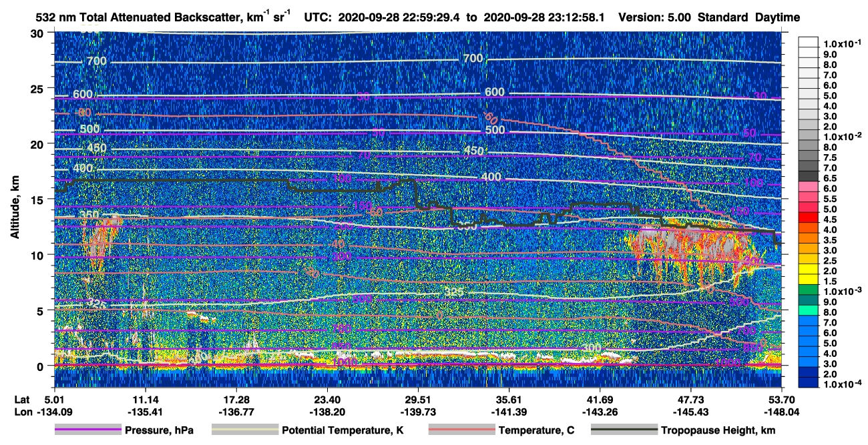Click the longitude value -139.73
Image resolution: width=868 pixels, height=445 pixels.
pyautogui.click(x=418, y=412)
